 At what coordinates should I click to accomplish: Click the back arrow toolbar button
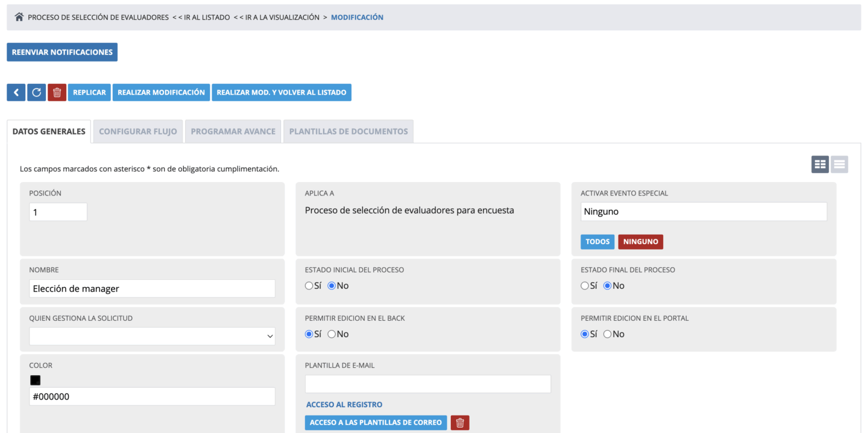click(x=16, y=92)
